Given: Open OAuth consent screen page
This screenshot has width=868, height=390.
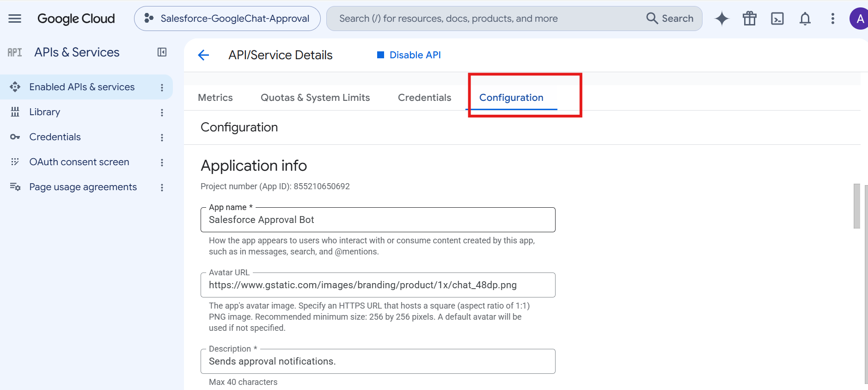Looking at the screenshot, I should pos(79,162).
